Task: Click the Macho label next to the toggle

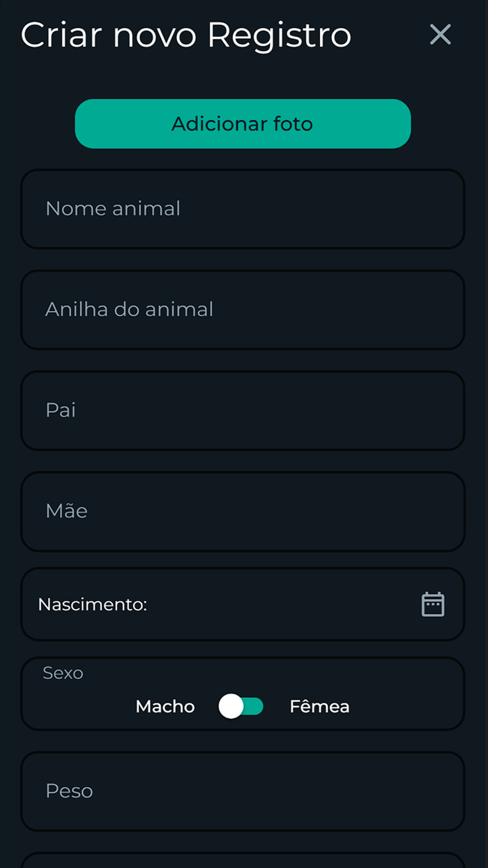Action: 165,706
